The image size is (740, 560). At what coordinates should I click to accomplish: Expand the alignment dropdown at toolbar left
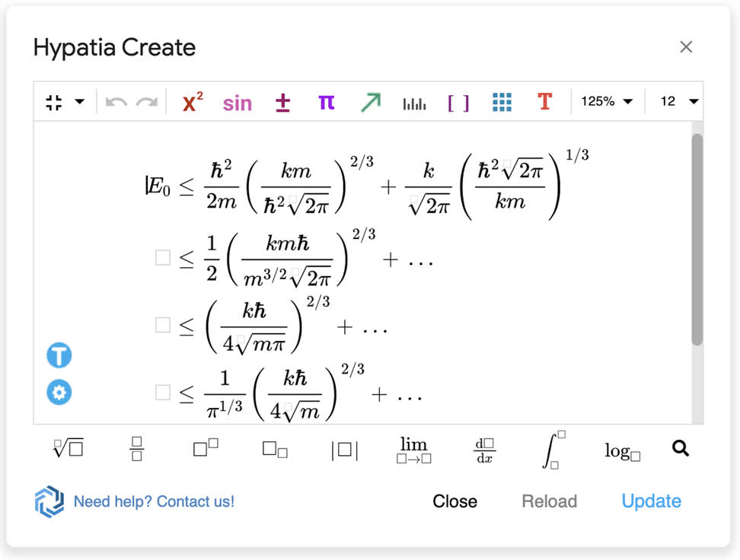tap(78, 100)
